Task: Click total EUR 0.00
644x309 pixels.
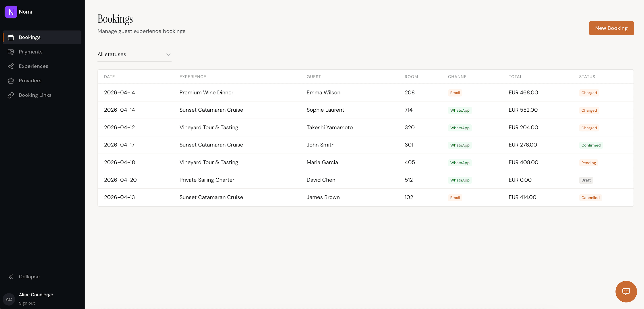Action: [520, 180]
